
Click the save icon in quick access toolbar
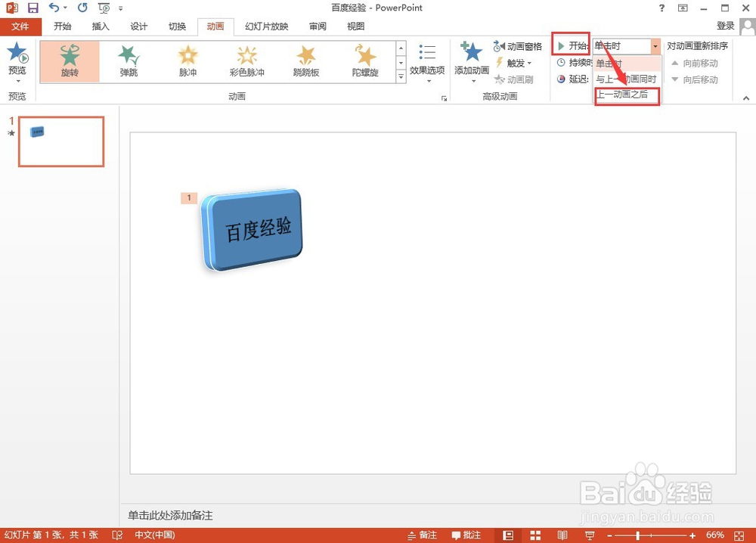tap(33, 8)
